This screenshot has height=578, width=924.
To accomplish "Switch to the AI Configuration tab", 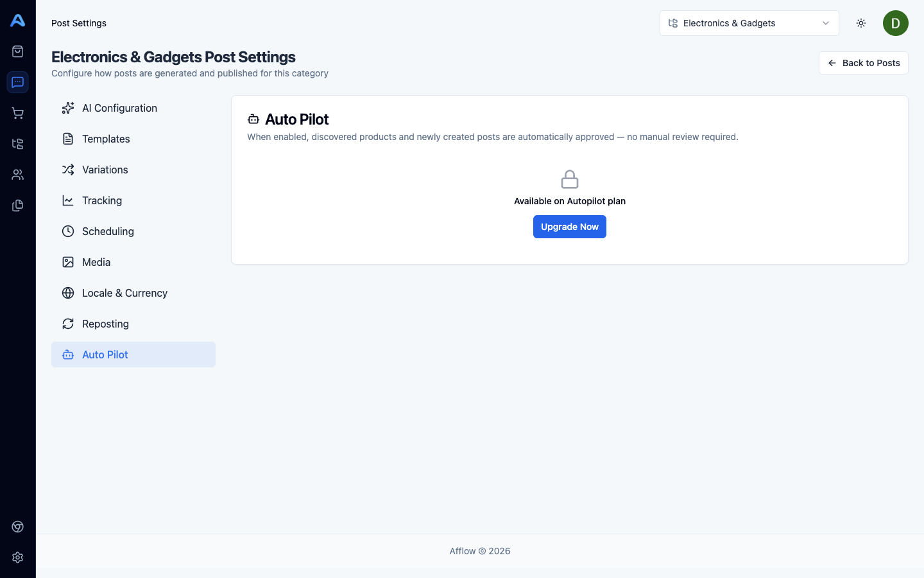I will [119, 108].
